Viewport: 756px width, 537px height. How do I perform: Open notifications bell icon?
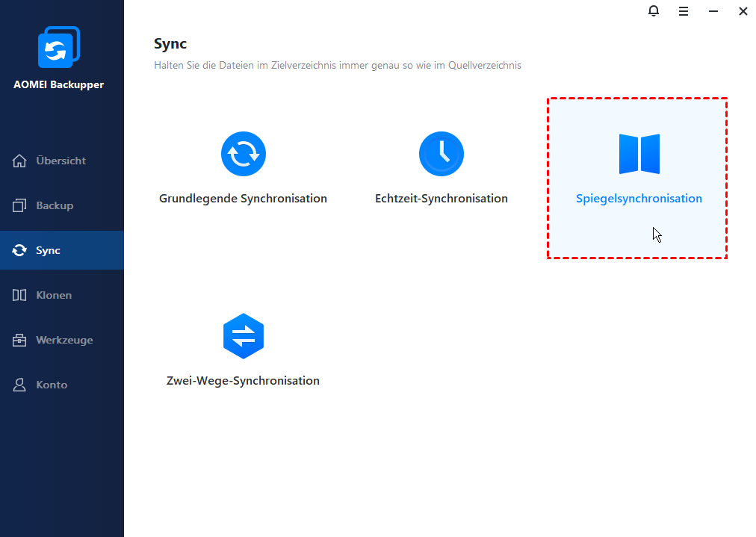[x=654, y=11]
